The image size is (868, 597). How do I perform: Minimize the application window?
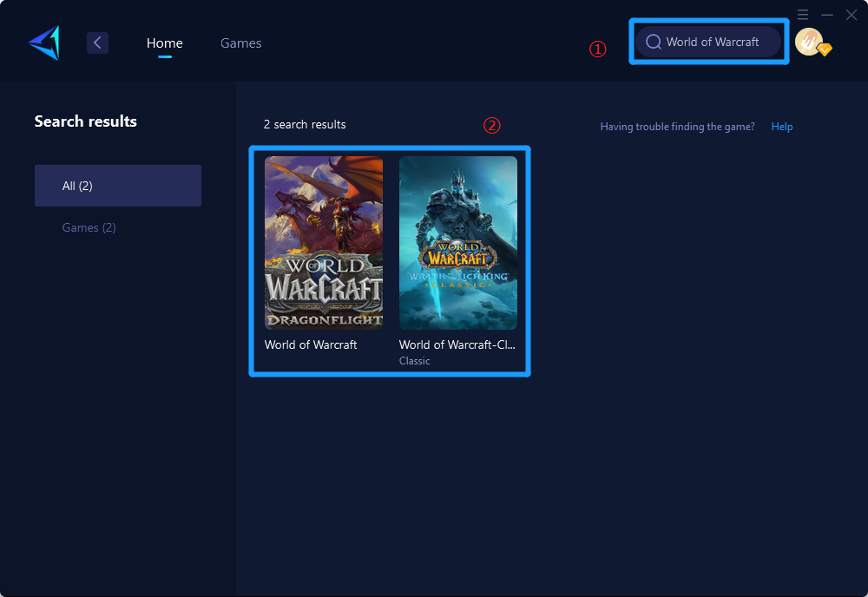pos(827,15)
